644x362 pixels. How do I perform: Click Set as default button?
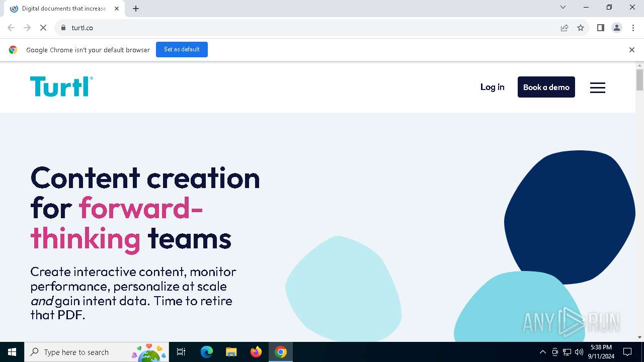[182, 49]
